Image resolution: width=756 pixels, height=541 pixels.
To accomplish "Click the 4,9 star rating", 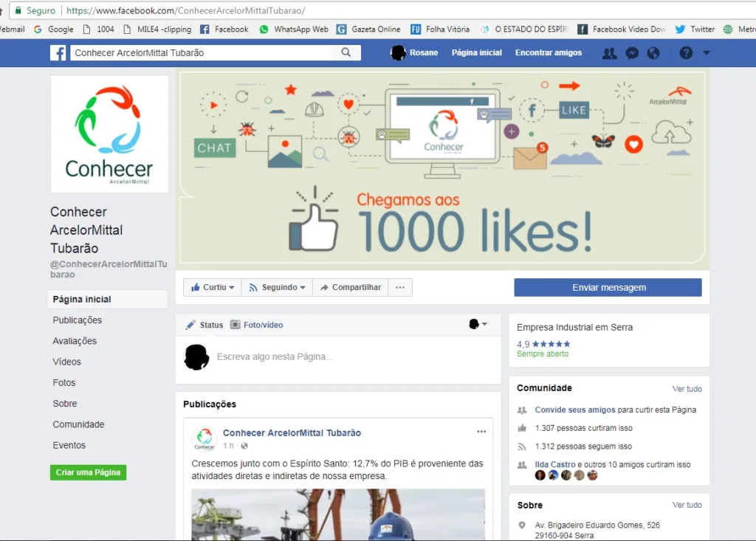I will (x=543, y=344).
